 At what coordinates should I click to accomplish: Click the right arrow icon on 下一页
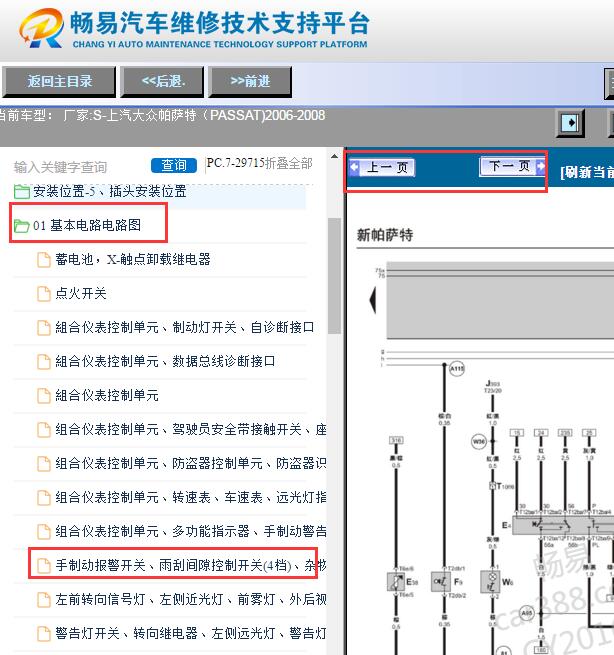(x=540, y=166)
